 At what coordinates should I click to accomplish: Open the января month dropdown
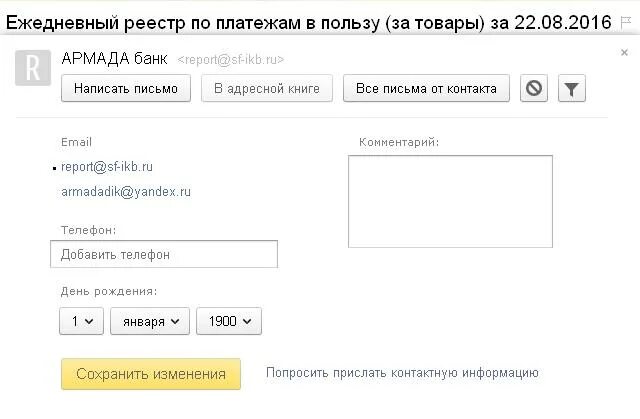pos(150,321)
